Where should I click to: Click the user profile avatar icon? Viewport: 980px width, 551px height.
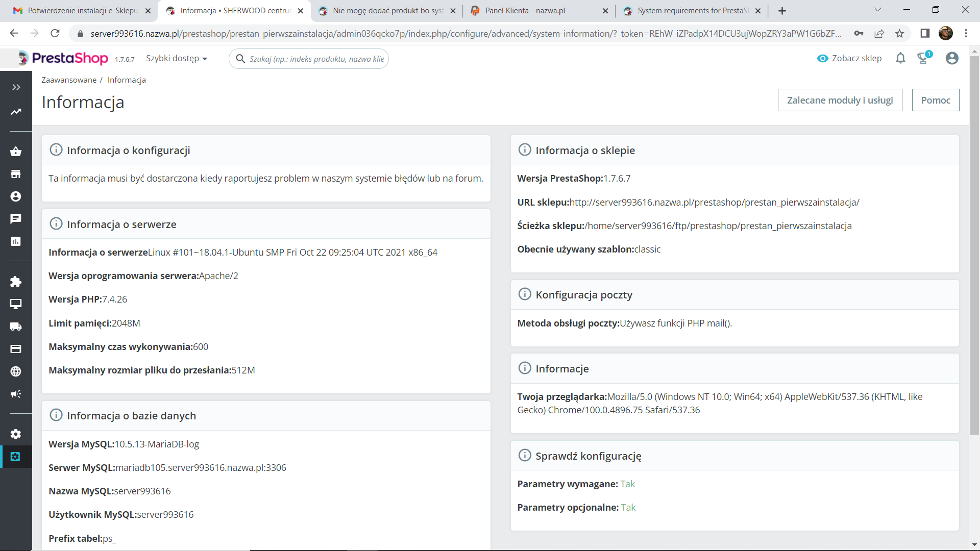(952, 58)
